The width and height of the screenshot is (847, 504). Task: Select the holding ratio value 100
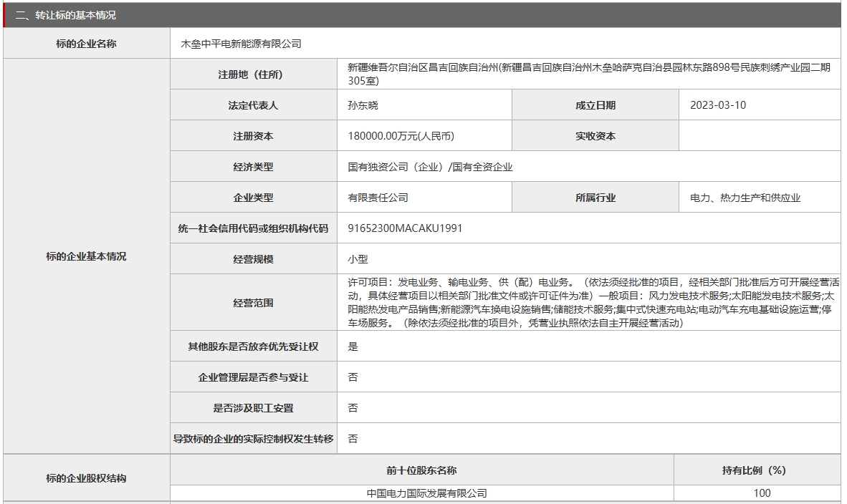point(762,493)
